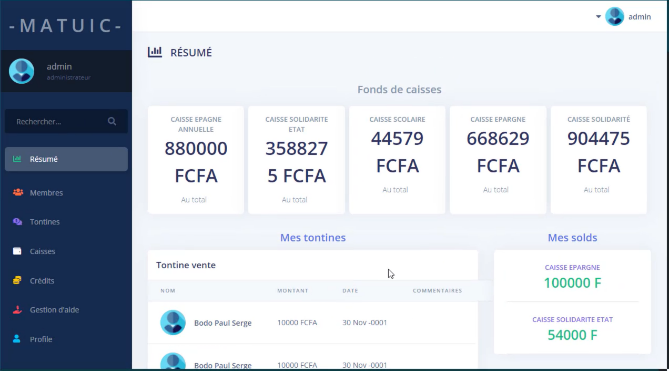Screen dimensions: 669x371
Task: Click first row Bodo Paul Serge name
Action: tap(223, 323)
